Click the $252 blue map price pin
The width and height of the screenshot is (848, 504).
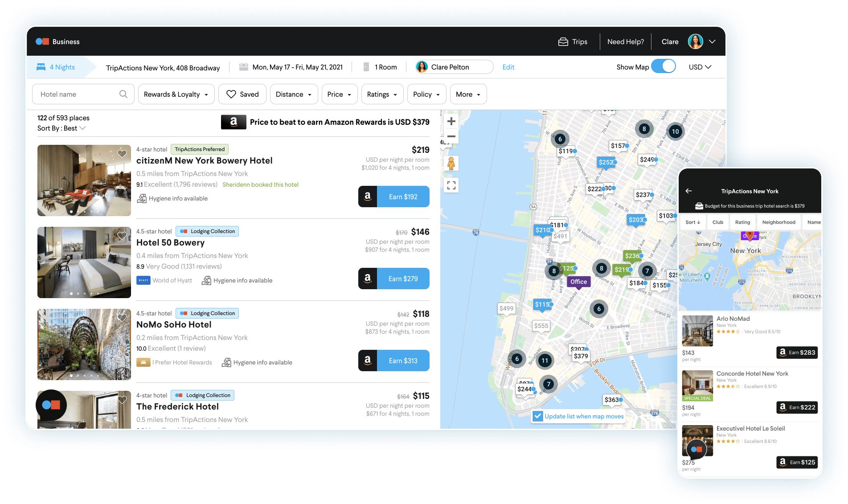click(606, 162)
